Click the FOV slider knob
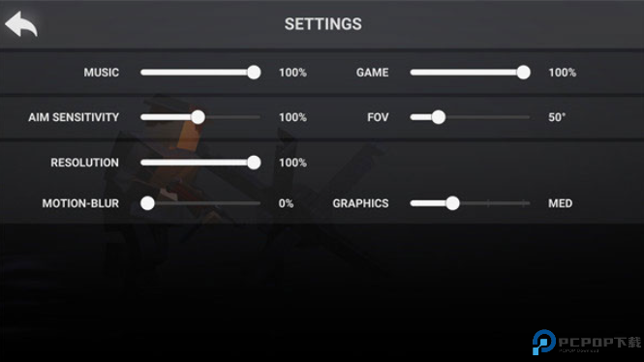Viewport: 644px width, 362px height. [x=439, y=117]
